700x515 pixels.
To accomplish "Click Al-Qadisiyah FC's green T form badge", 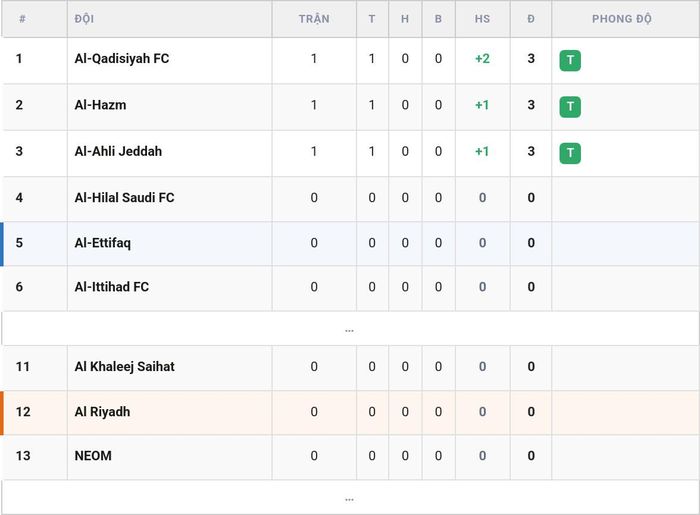I will pyautogui.click(x=570, y=60).
